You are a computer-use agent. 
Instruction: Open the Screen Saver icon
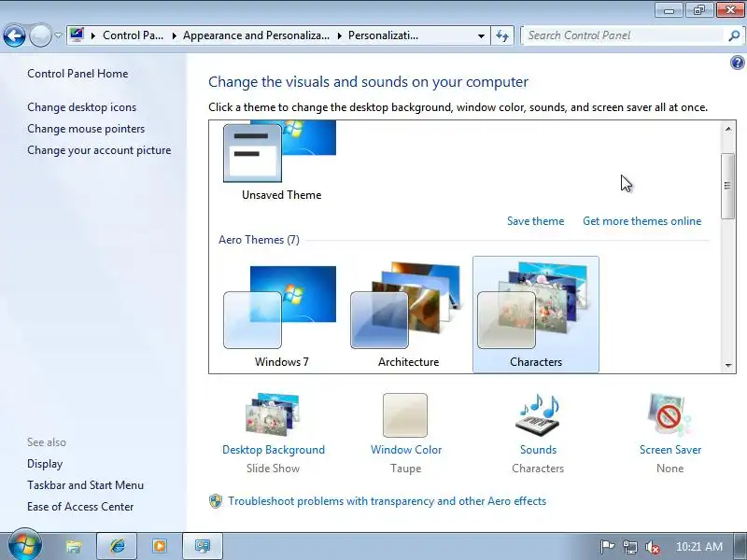669,415
